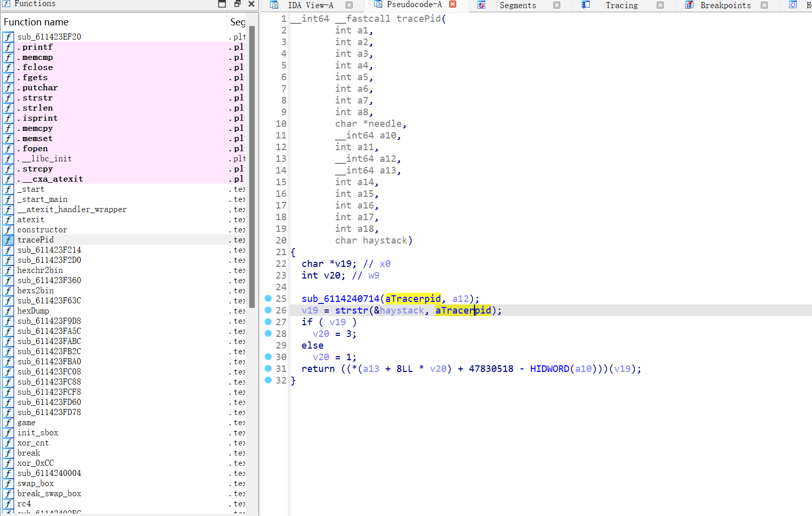The width and height of the screenshot is (812, 516).
Task: Close the IDA View-A tab
Action: pyautogui.click(x=349, y=5)
